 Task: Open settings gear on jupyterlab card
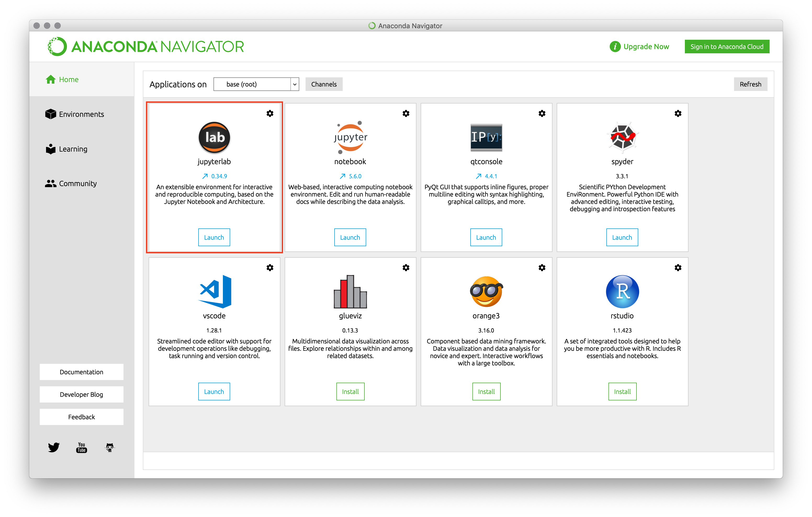coord(270,114)
